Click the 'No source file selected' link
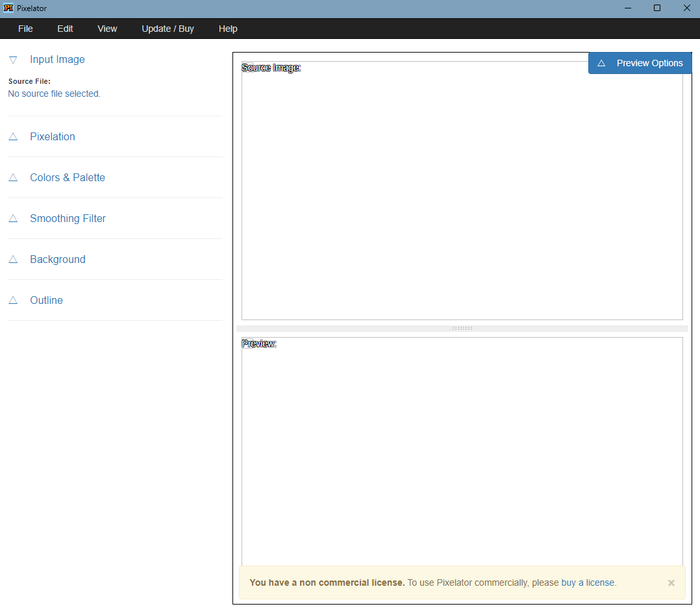The image size is (700, 613). [x=54, y=94]
